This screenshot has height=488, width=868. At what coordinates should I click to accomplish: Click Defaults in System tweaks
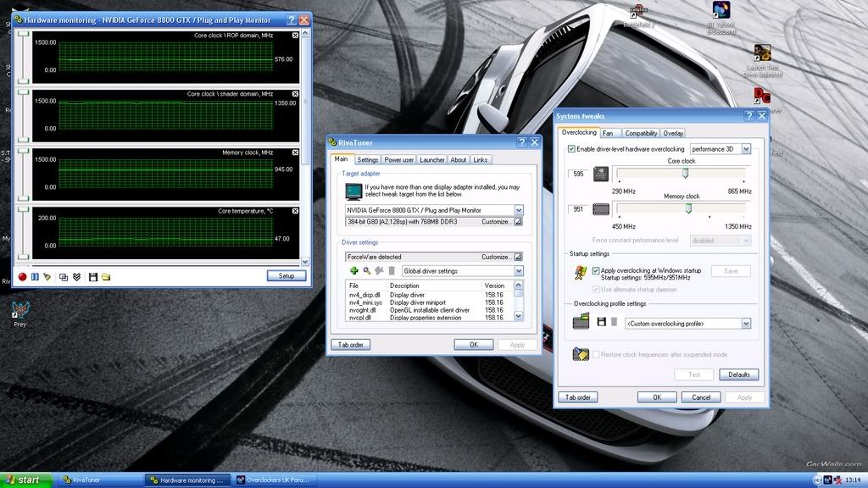pos(739,374)
